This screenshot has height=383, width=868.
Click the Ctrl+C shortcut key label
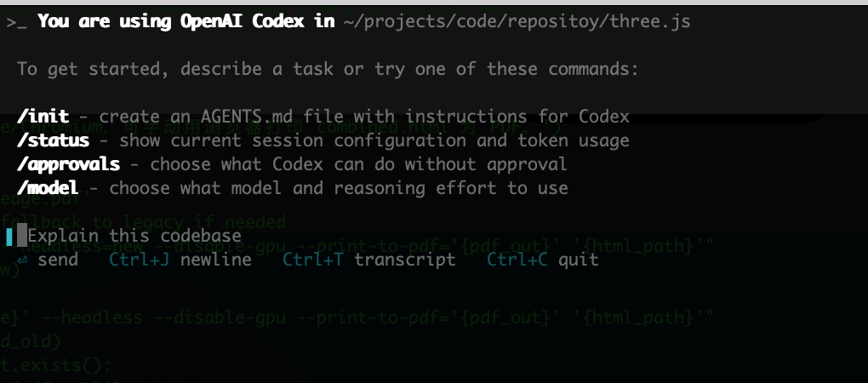point(517,260)
